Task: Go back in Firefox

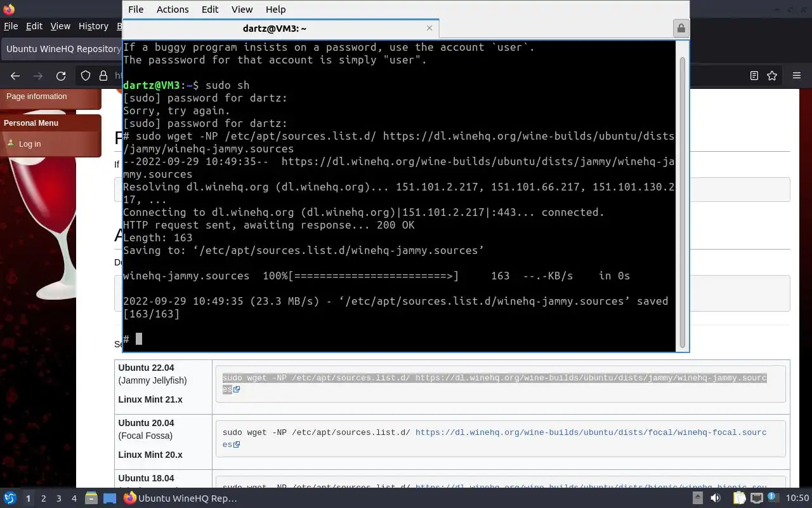Action: coord(15,76)
